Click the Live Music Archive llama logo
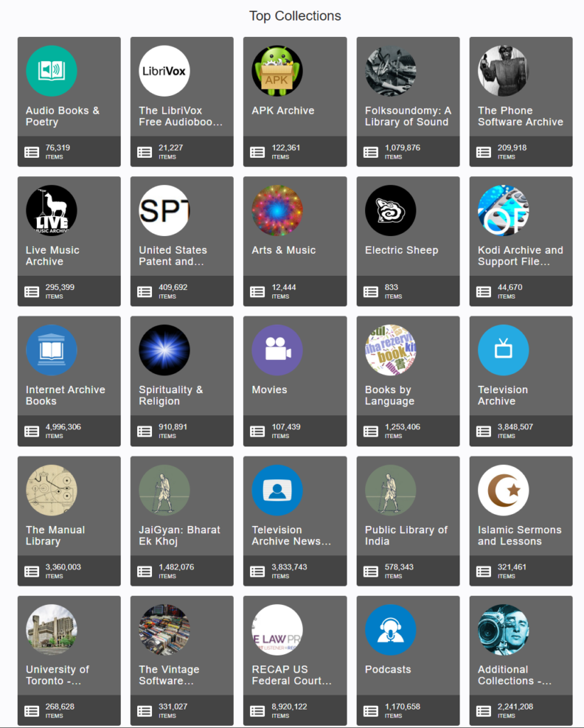 [51, 210]
